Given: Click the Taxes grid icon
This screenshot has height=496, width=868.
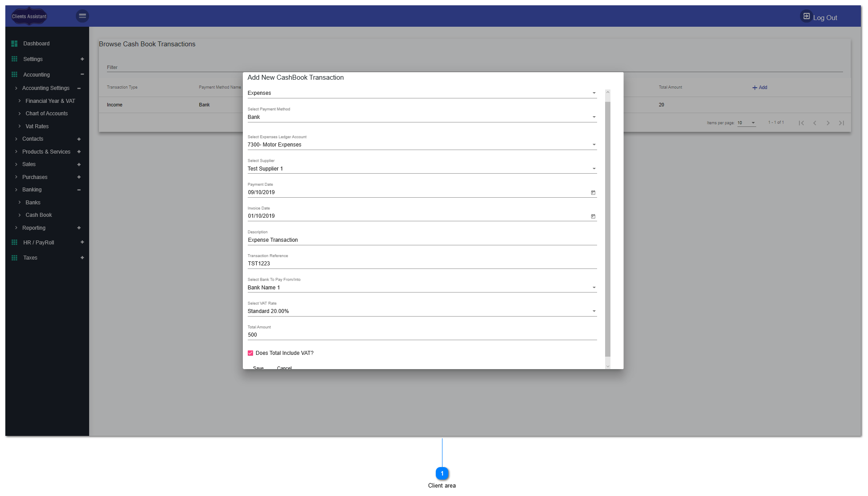Looking at the screenshot, I should 14,257.
